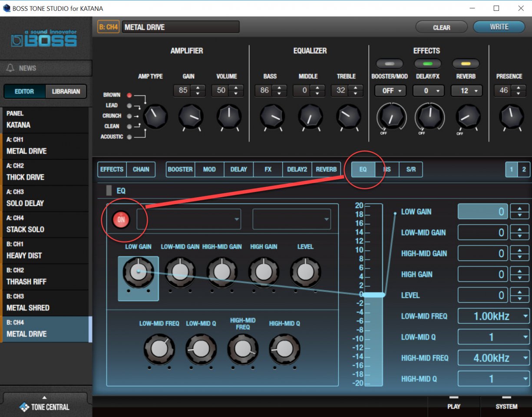Select the Low-Mid Gain EQ knob
This screenshot has width=532, height=417.
point(180,272)
